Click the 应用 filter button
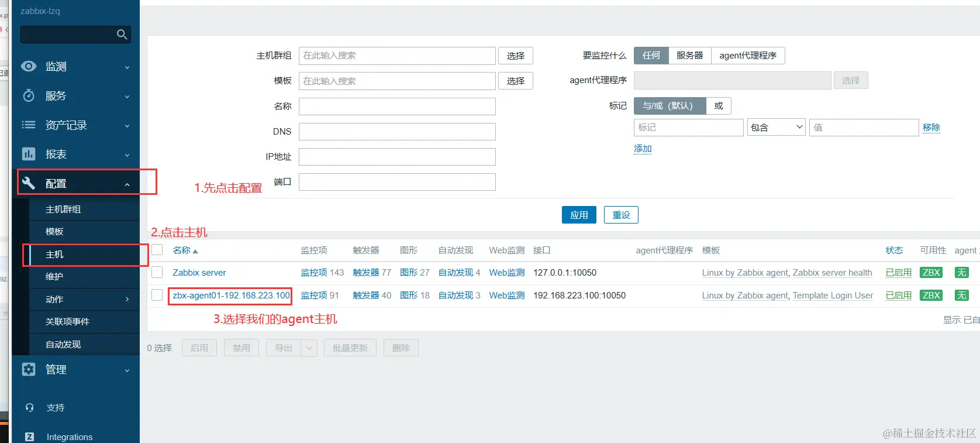This screenshot has height=443, width=980. (579, 215)
